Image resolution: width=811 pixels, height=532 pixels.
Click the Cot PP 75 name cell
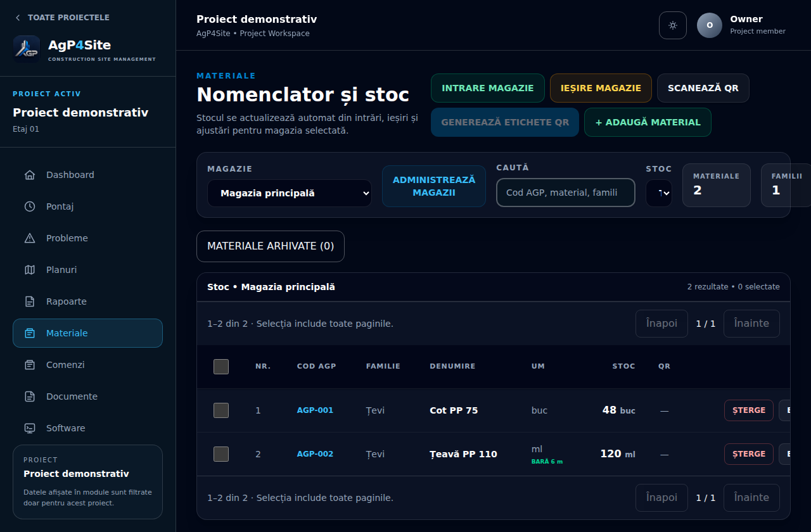454,410
